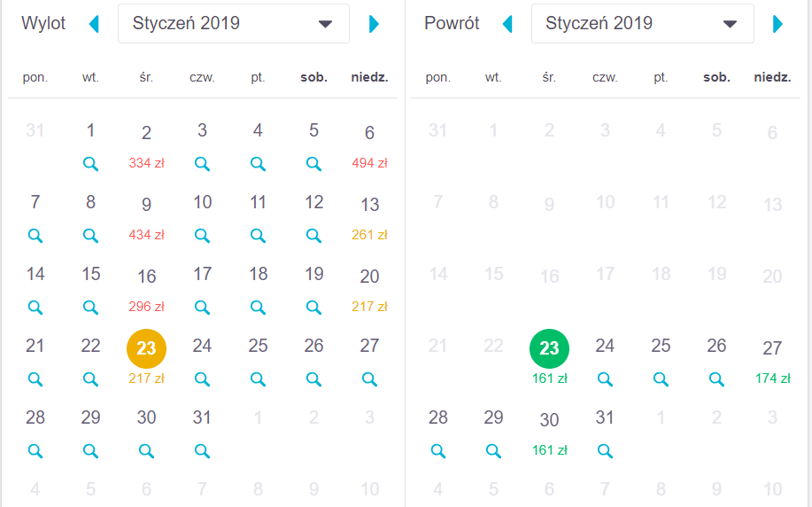This screenshot has width=812, height=507.
Task: Choose return January 27 priced 174 zł
Action: coord(772,359)
